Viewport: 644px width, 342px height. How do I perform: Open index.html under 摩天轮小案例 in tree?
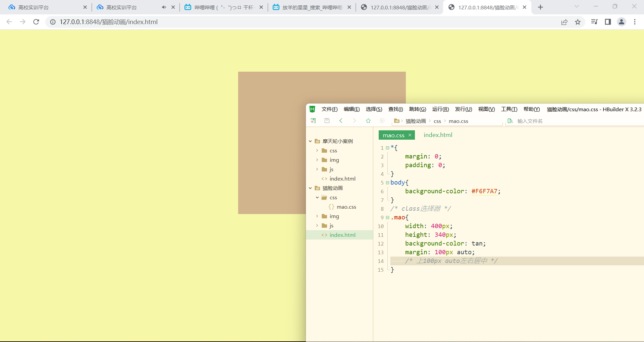point(342,179)
